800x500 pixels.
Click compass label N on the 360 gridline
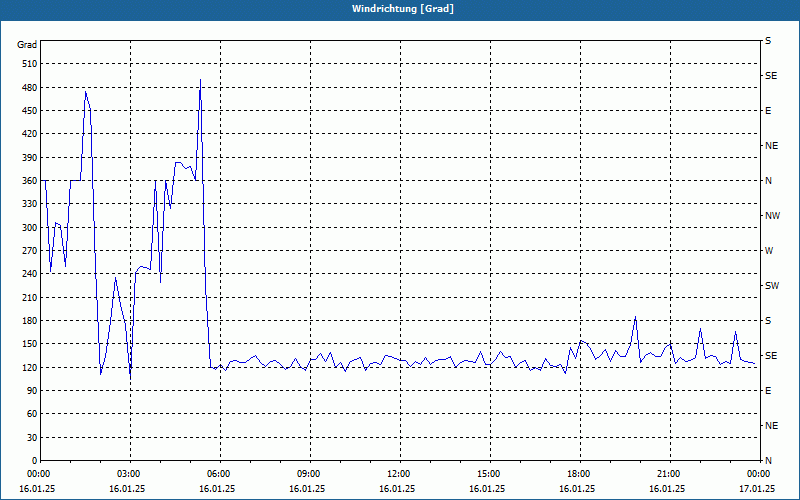tap(768, 181)
